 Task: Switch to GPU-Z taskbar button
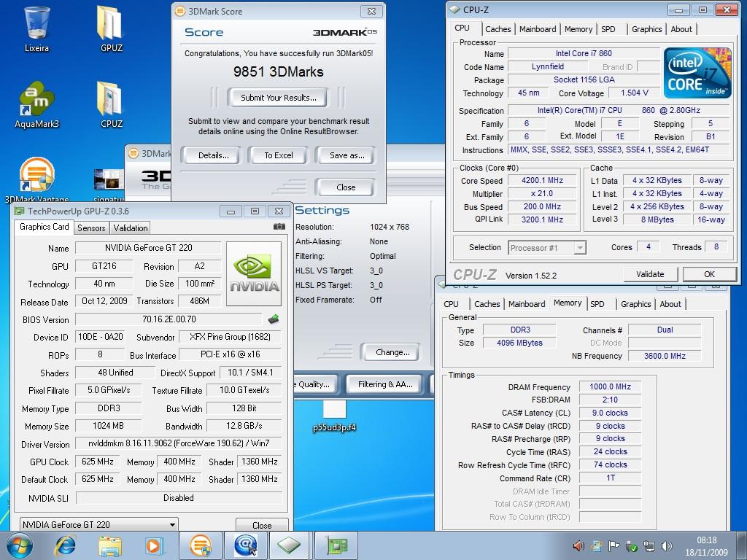click(x=336, y=545)
